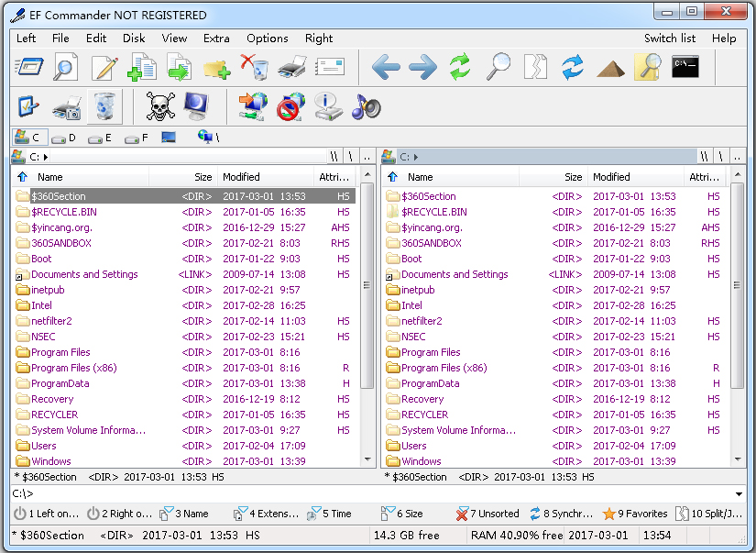This screenshot has width=756, height=553.
Task: Open the Left menu
Action: click(x=26, y=39)
